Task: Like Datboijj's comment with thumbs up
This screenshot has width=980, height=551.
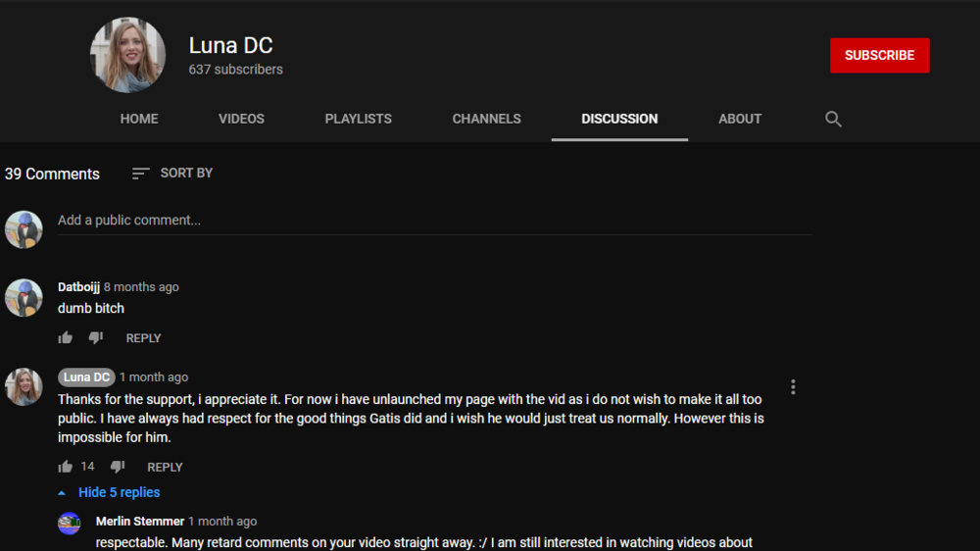Action: [66, 338]
